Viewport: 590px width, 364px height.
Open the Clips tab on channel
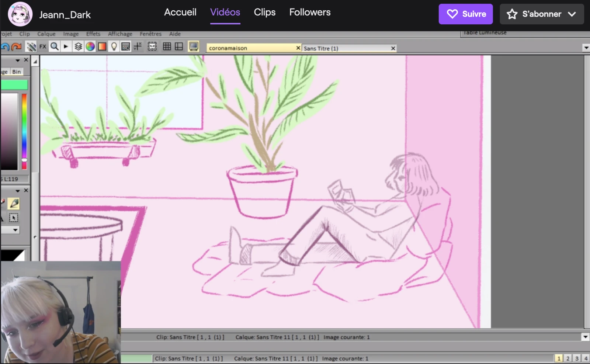[264, 12]
